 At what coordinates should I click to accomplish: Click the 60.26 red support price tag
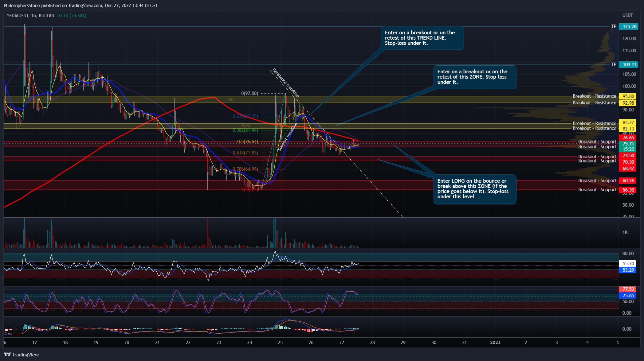pos(628,181)
